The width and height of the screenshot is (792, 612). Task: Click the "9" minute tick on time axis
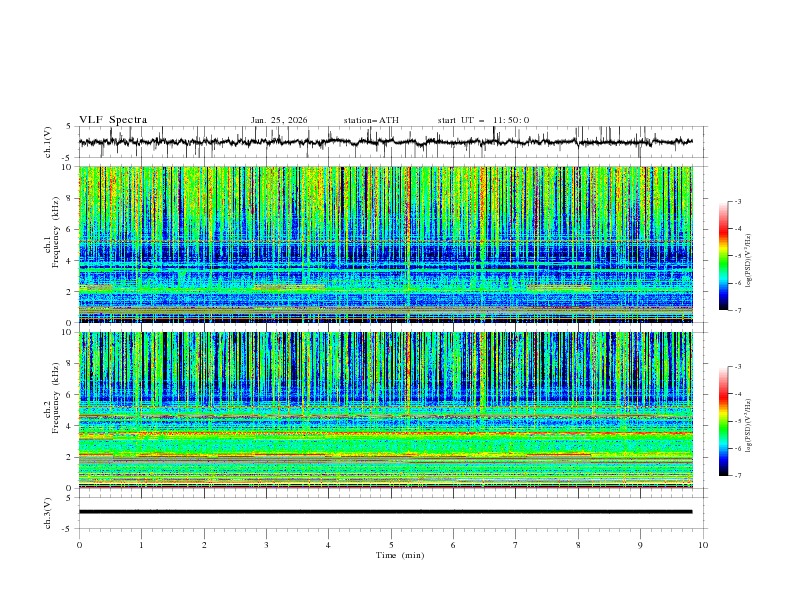click(640, 545)
